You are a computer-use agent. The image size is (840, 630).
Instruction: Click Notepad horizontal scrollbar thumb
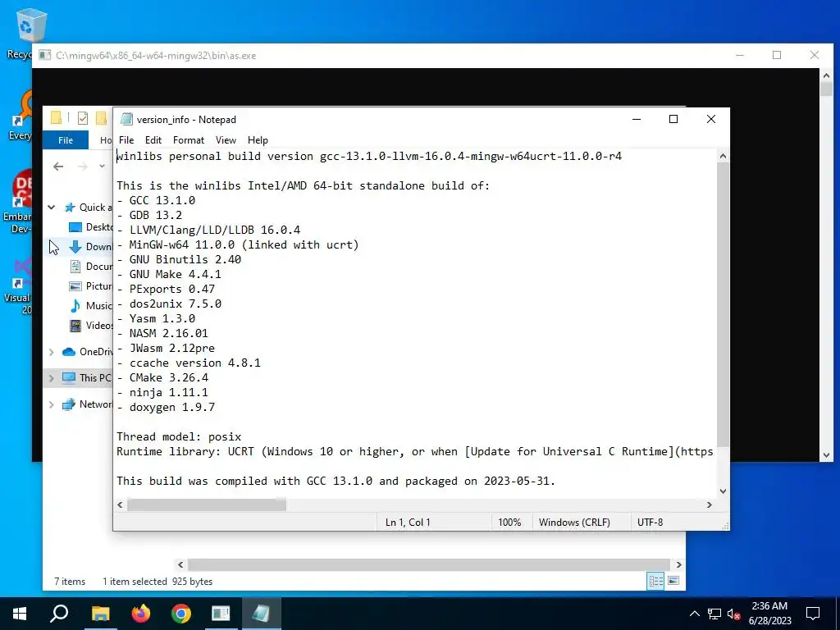pos(207,504)
